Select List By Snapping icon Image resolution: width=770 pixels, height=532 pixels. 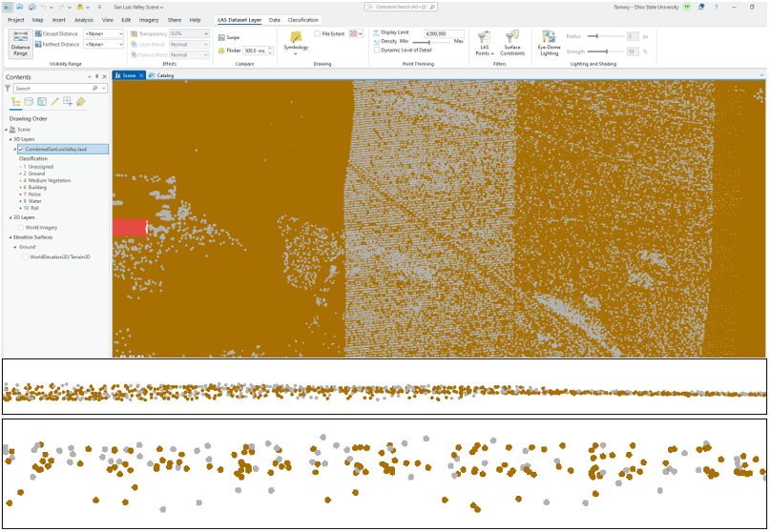[68, 102]
